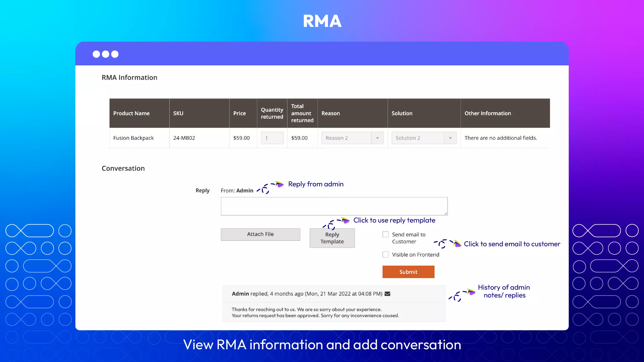This screenshot has width=644, height=362.
Task: Click the envelope icon beside admin reply date
Action: pyautogui.click(x=387, y=294)
